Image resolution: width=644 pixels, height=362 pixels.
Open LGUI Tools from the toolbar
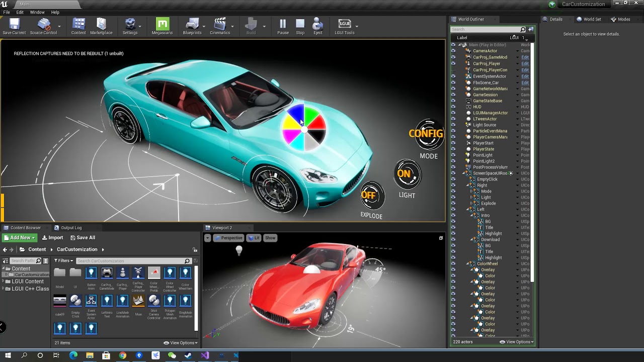point(345,27)
